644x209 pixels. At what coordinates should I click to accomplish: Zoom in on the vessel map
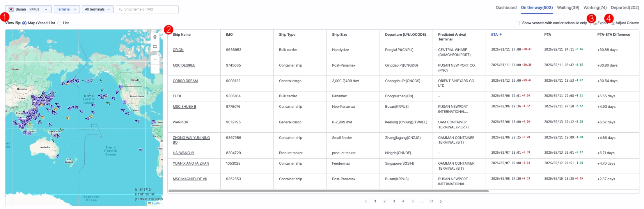pos(155,60)
